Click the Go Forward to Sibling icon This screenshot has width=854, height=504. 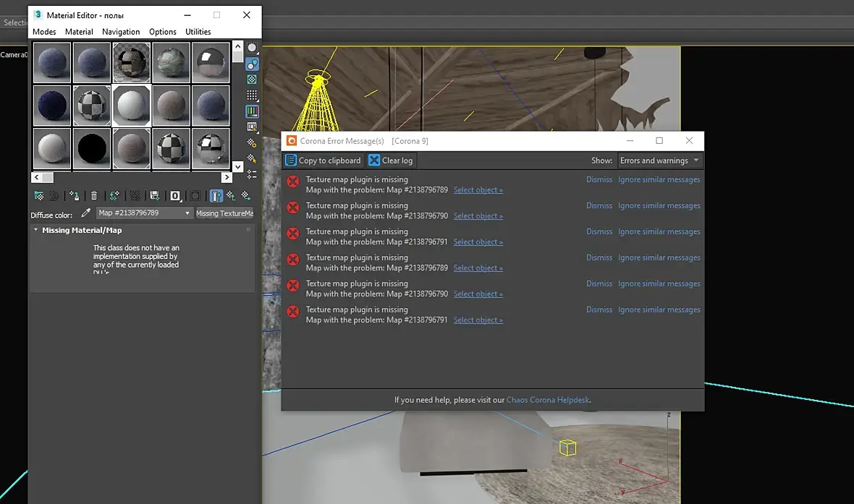point(246,196)
